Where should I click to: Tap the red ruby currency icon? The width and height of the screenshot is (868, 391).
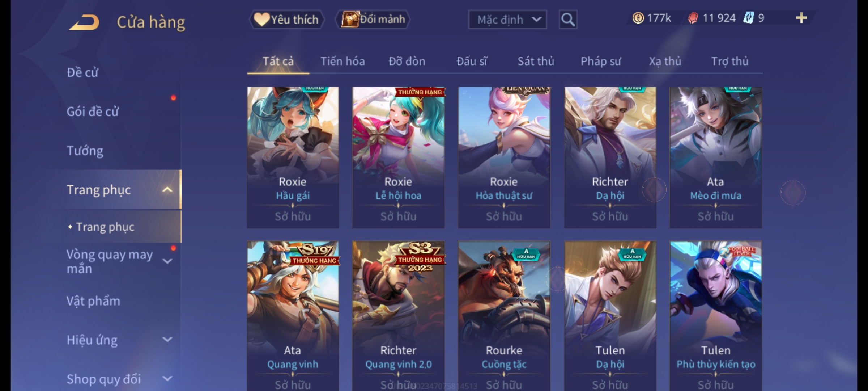click(x=693, y=18)
